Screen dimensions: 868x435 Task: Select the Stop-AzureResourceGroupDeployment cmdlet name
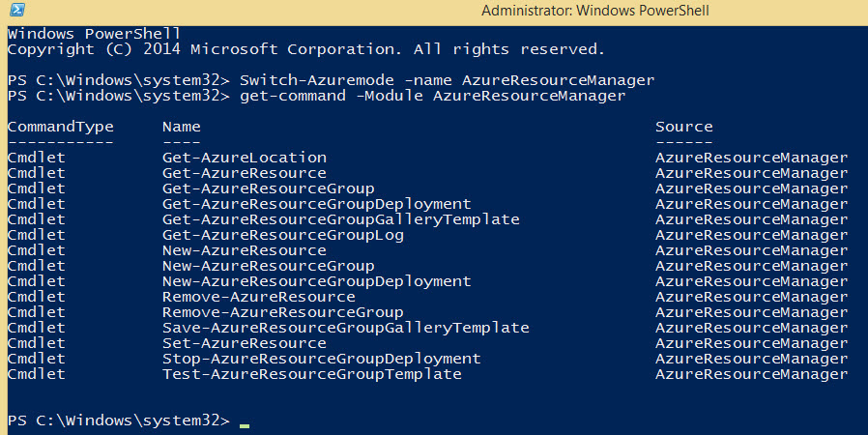322,360
